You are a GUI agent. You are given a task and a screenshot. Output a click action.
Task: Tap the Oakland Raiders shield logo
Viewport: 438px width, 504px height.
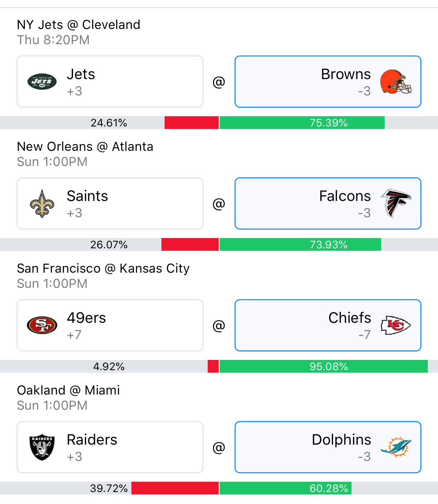pos(42,447)
